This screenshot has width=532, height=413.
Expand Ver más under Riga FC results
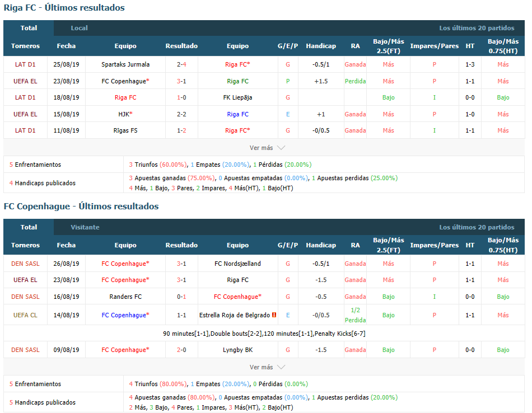click(x=267, y=148)
